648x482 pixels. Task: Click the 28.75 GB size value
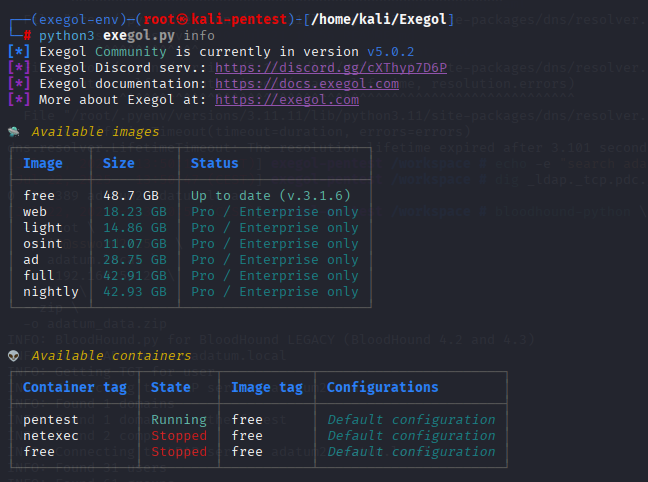pyautogui.click(x=135, y=260)
